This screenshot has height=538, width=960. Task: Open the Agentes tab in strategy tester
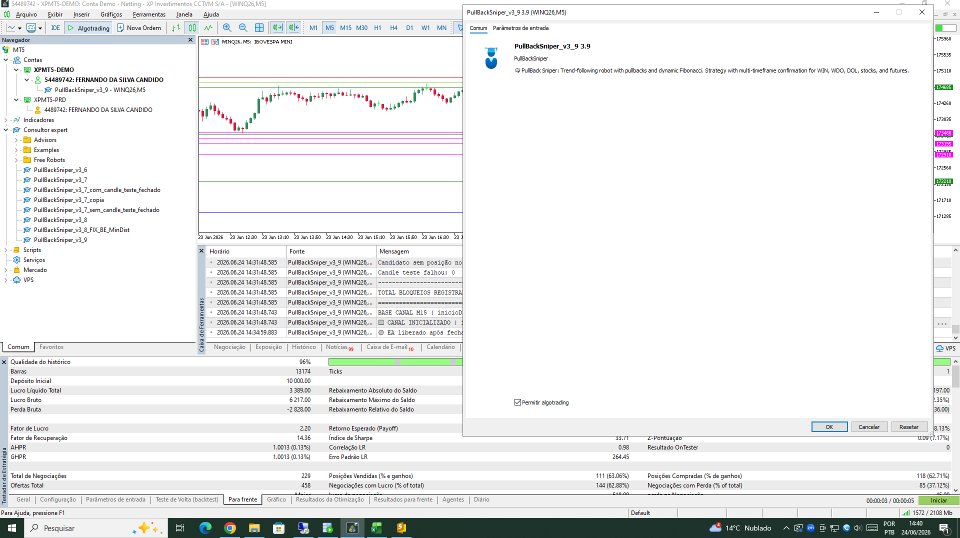[453, 499]
